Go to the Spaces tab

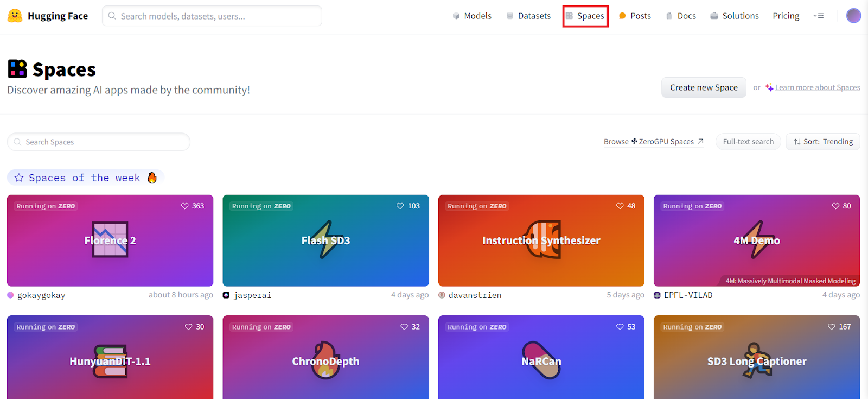point(585,16)
